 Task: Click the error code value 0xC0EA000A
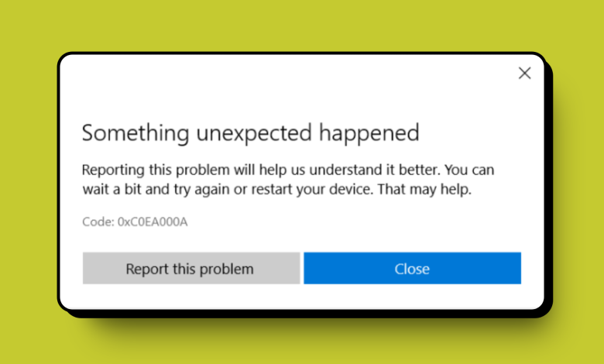click(153, 222)
